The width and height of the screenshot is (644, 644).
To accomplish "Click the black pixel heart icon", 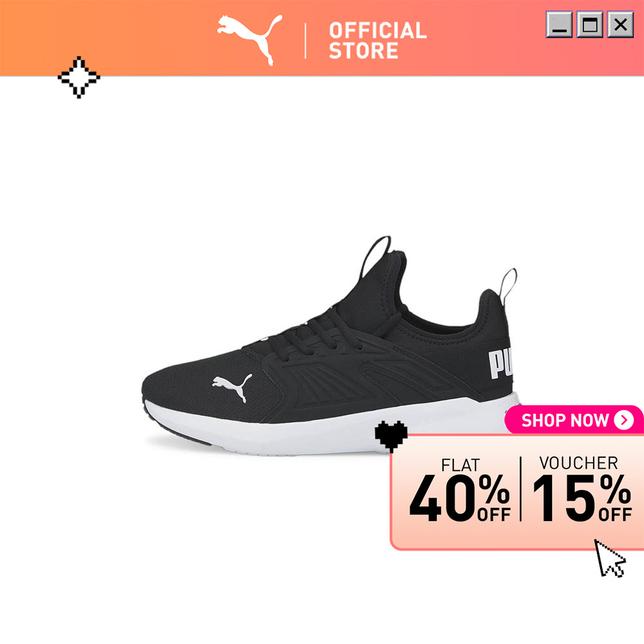I will pos(391,437).
